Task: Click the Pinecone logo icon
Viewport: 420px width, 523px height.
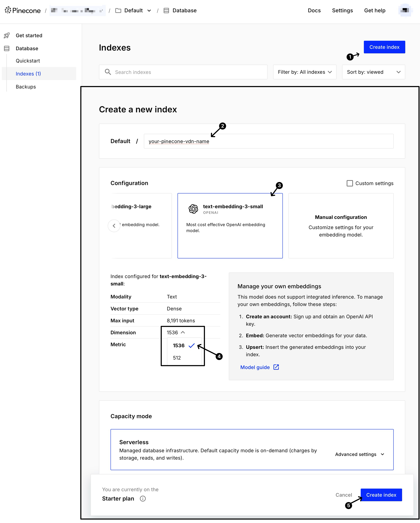Action: coord(8,10)
